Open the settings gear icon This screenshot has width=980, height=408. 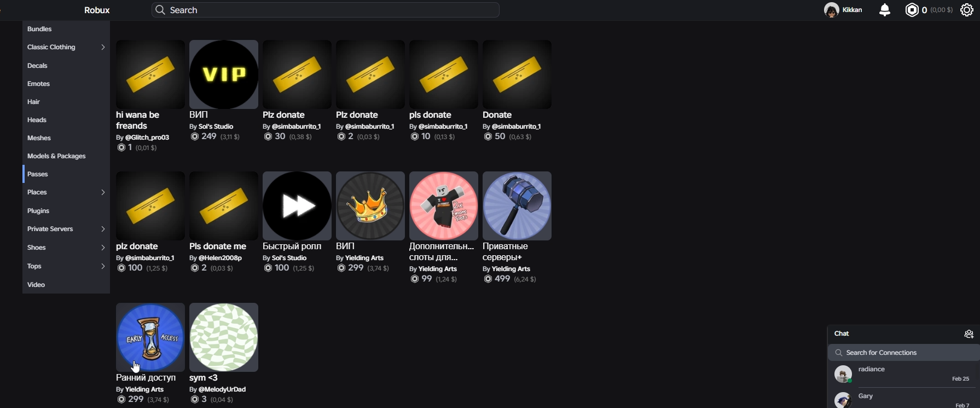[x=967, y=10]
